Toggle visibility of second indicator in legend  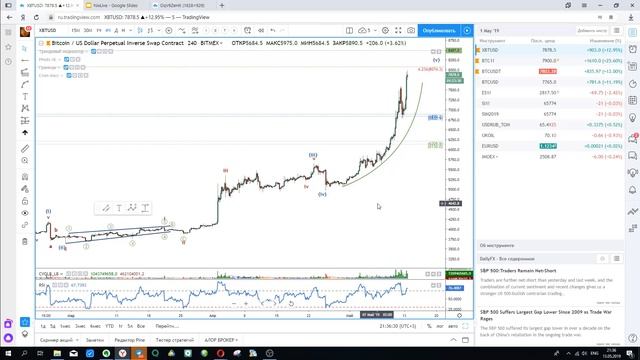click(67, 60)
